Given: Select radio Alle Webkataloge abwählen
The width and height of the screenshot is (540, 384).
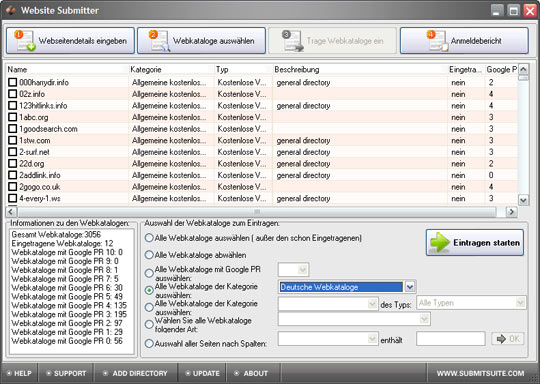Looking at the screenshot, I should [149, 255].
